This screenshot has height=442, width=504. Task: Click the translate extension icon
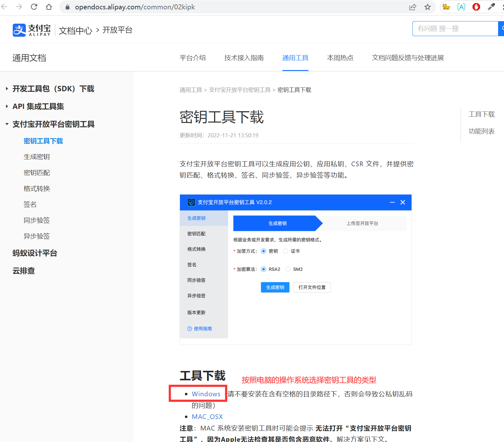click(461, 7)
